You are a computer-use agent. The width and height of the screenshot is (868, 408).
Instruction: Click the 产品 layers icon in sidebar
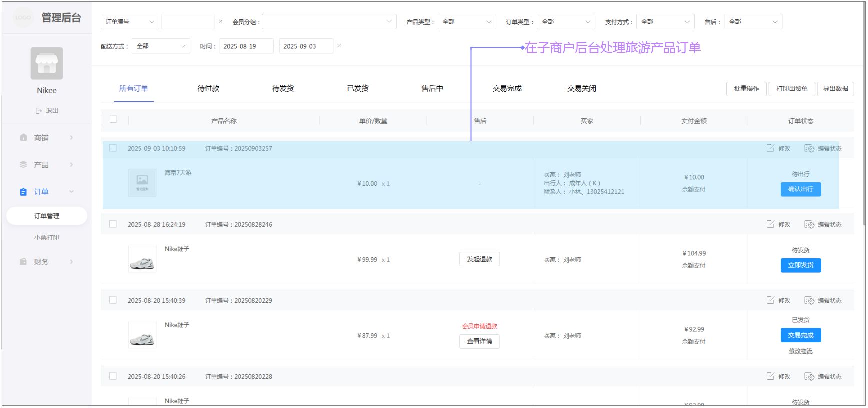point(23,165)
